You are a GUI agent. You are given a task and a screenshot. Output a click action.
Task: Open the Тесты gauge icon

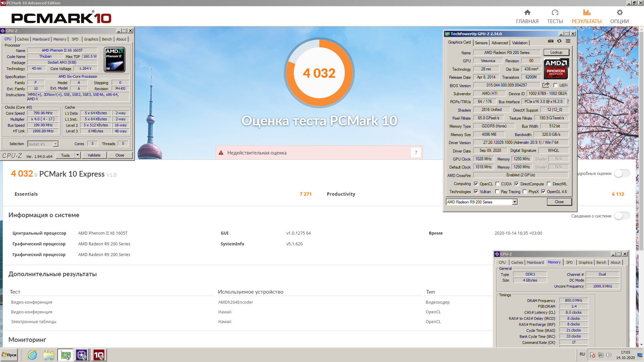click(x=555, y=12)
